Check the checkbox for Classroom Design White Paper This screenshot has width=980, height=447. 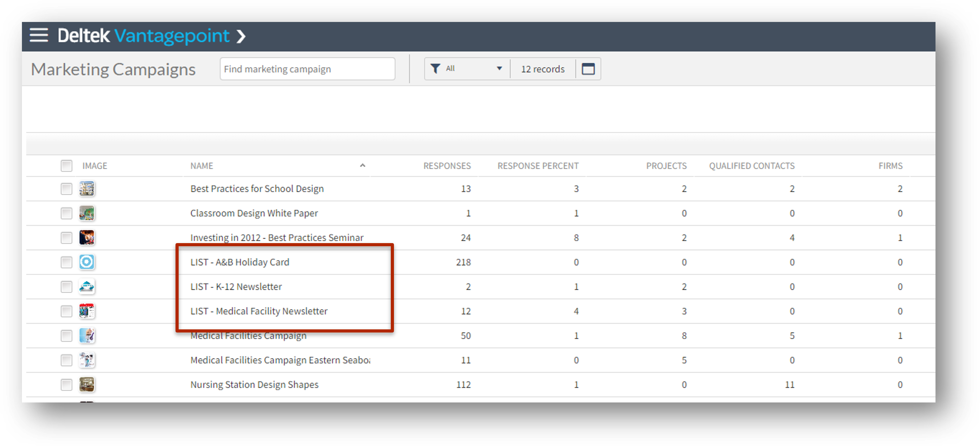66,213
